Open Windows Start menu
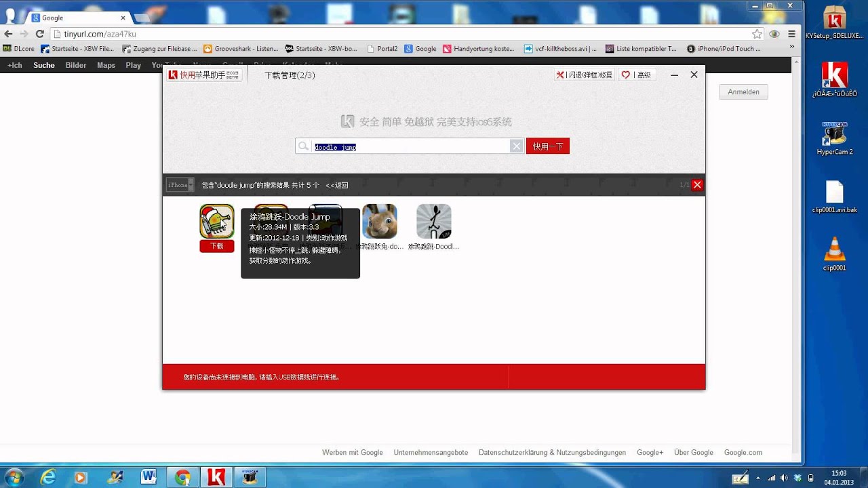 14,476
